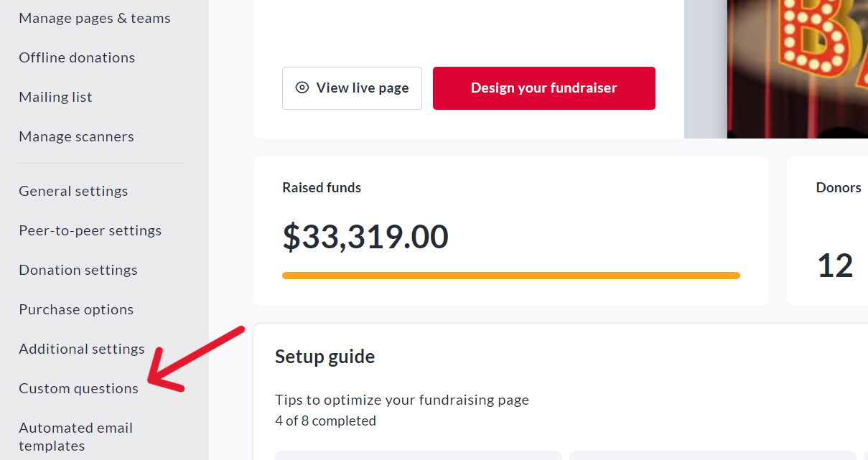Click the Setup guide heading
The width and height of the screenshot is (868, 460).
[x=325, y=357]
